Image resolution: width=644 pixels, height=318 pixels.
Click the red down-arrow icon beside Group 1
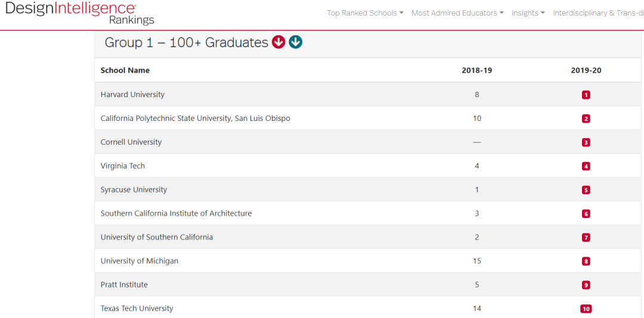[x=278, y=42]
